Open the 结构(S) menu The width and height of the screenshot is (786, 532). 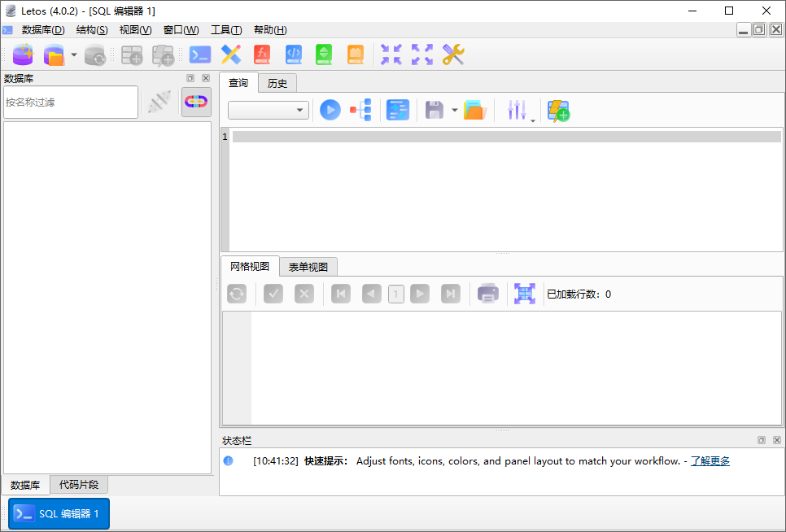click(92, 30)
